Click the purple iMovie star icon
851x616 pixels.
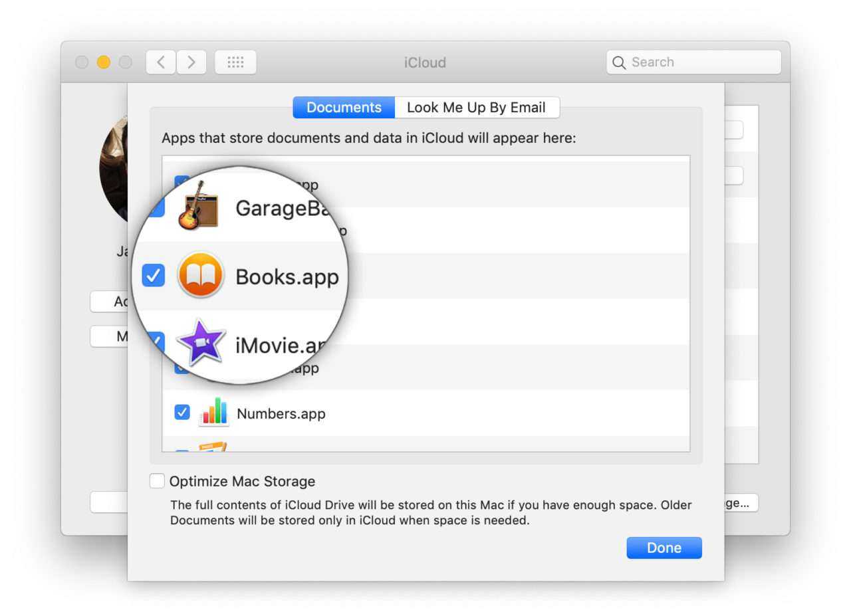pos(201,343)
